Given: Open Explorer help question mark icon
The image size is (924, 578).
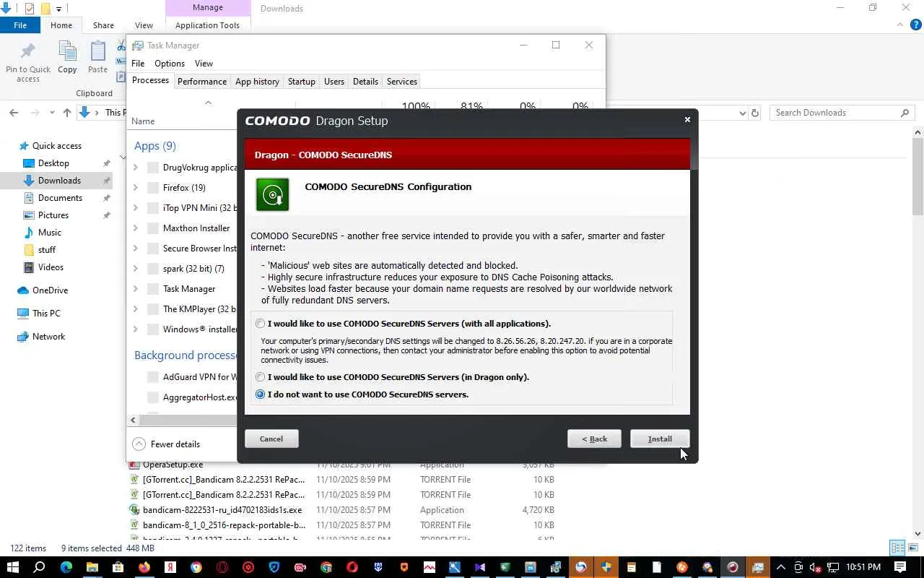Looking at the screenshot, I should coord(916,25).
